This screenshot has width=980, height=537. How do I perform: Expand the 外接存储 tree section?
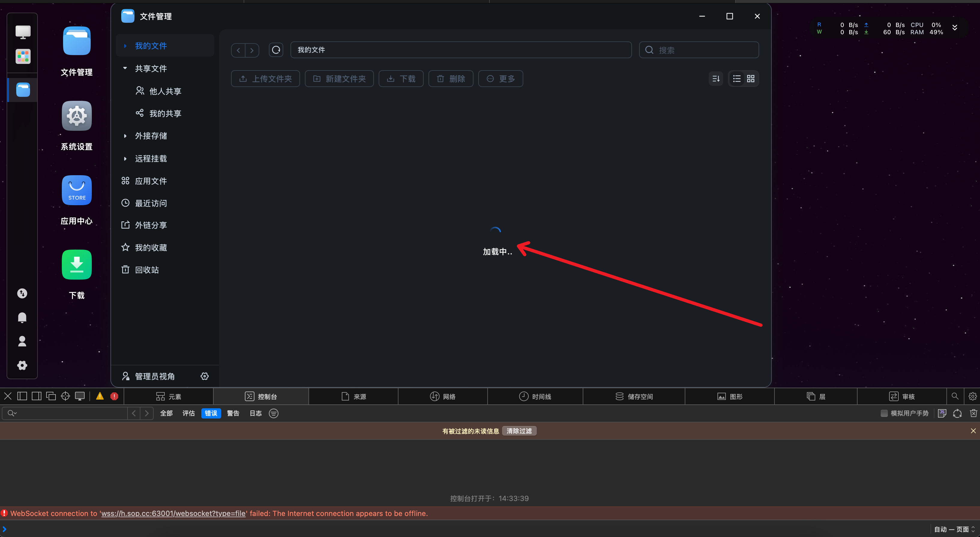click(125, 136)
